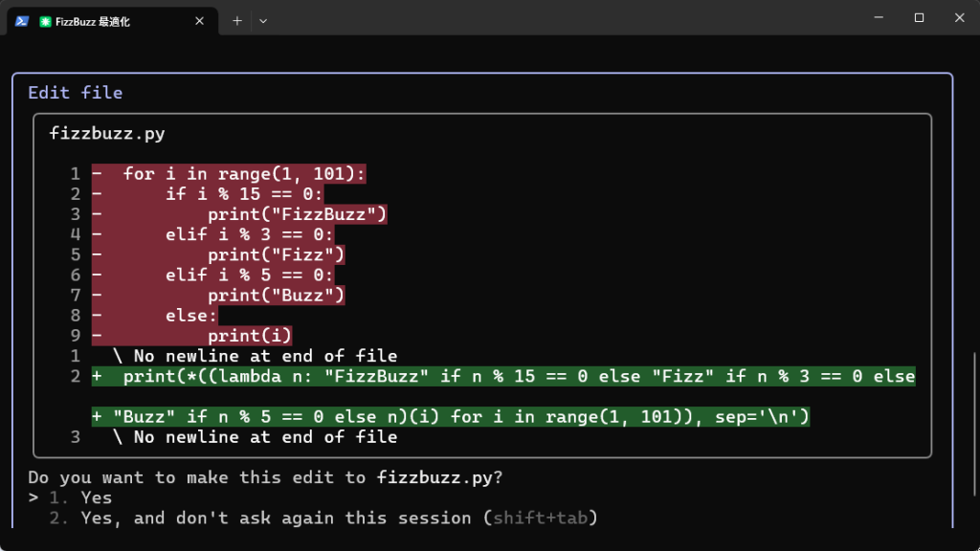This screenshot has height=551, width=980.
Task: Click the shift+tab hint text
Action: tap(540, 518)
